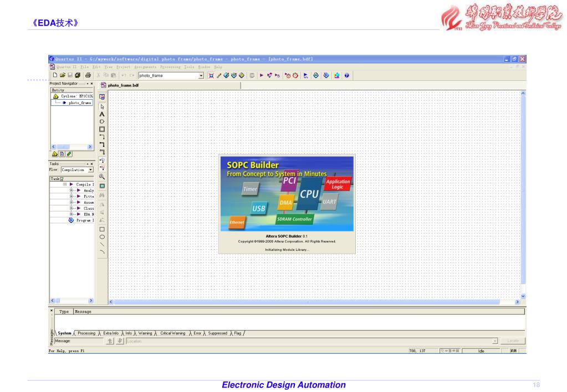Screen dimensions: 567x392
Task: Click the Type column header in Messages
Action: (64, 311)
